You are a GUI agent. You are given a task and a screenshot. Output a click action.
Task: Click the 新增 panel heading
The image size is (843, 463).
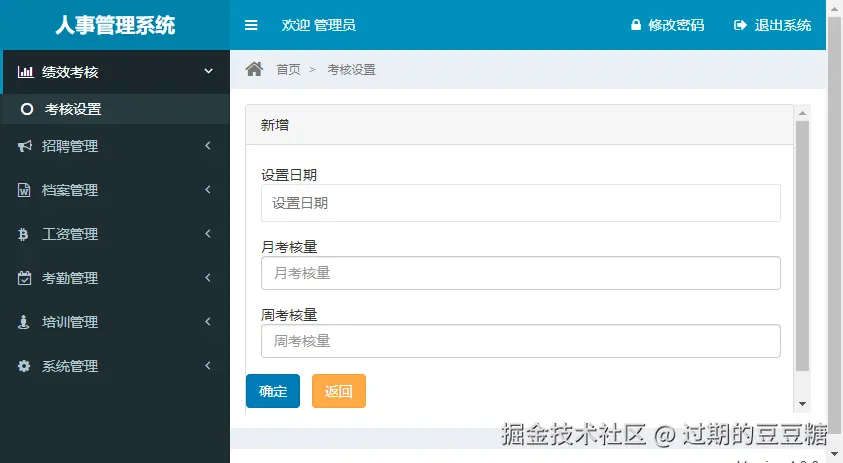[x=275, y=125]
